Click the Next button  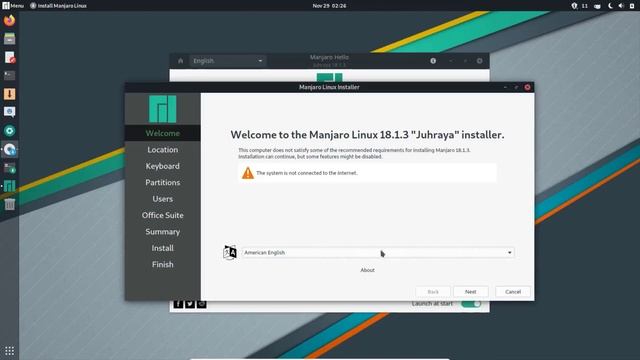(x=471, y=292)
